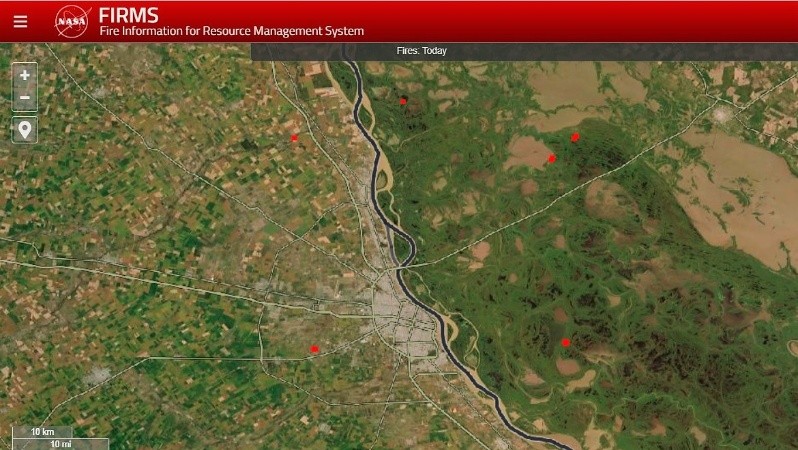
Task: Click the 10 km scale bar
Action: click(42, 432)
